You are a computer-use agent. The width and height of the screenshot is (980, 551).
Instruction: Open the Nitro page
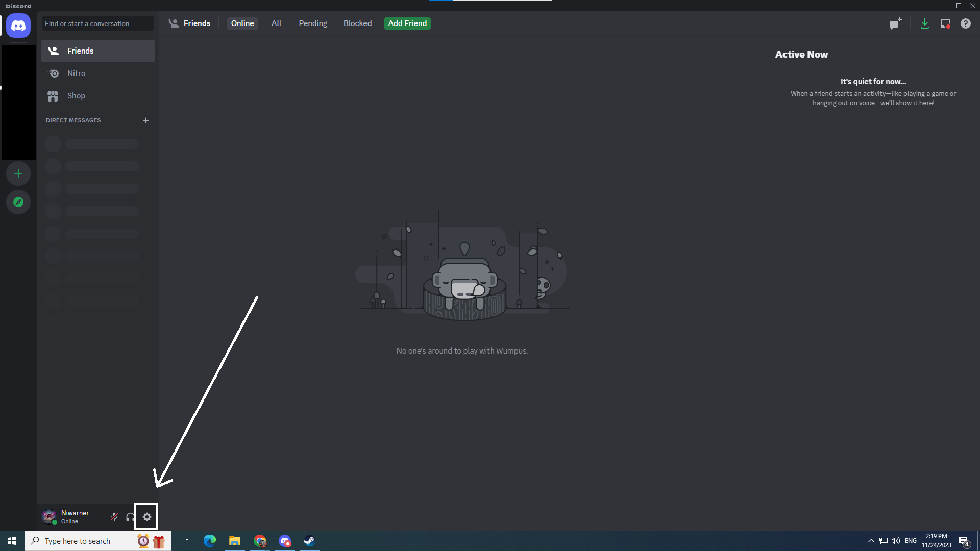click(x=76, y=73)
